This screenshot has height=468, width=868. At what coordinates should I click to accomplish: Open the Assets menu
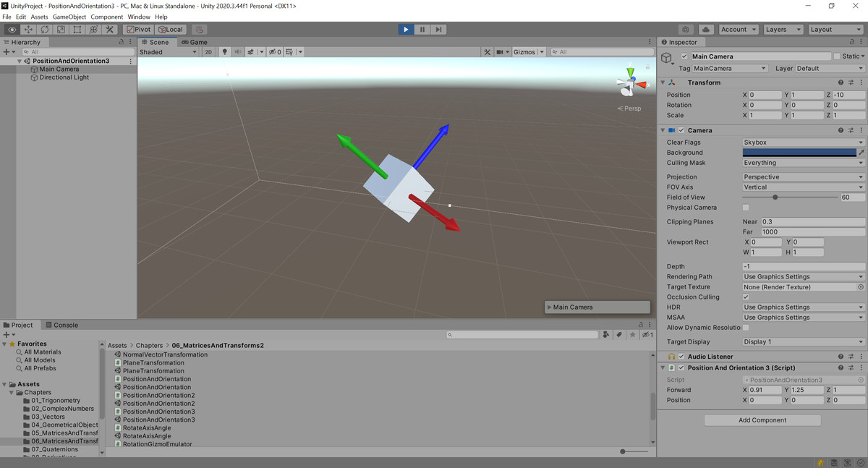39,17
